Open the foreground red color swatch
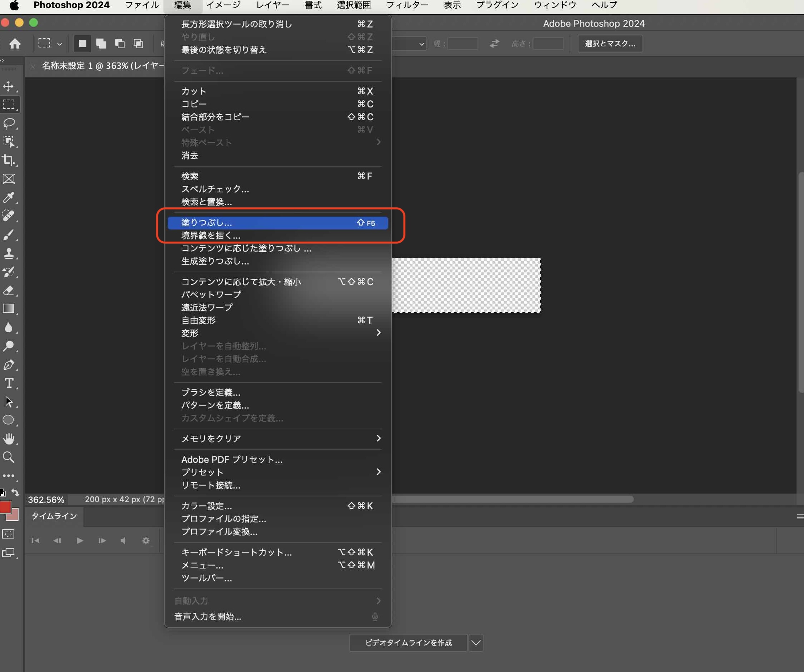This screenshot has height=672, width=804. pos(5,507)
